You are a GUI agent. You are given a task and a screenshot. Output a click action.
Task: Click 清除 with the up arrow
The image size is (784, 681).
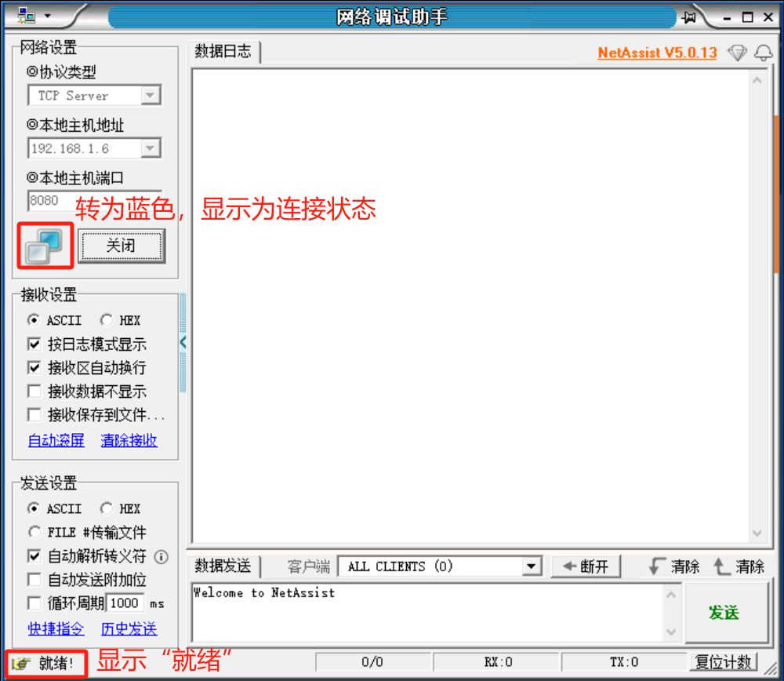pyautogui.click(x=739, y=566)
